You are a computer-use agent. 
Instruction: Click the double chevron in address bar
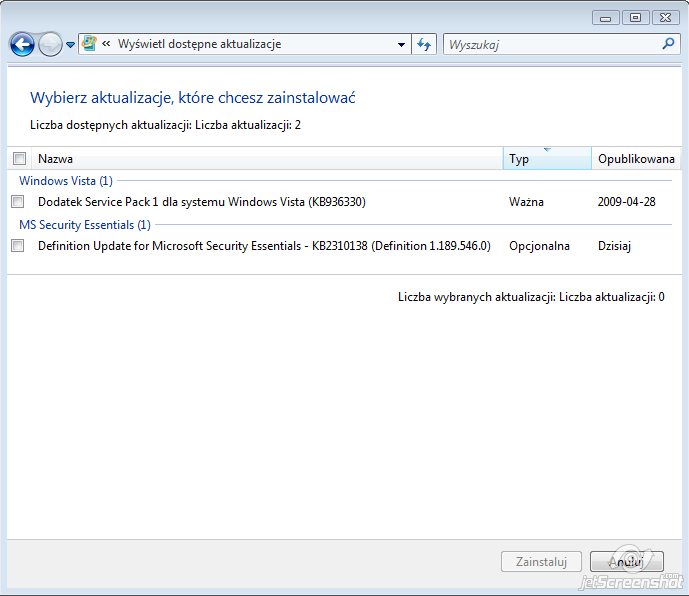click(x=106, y=44)
